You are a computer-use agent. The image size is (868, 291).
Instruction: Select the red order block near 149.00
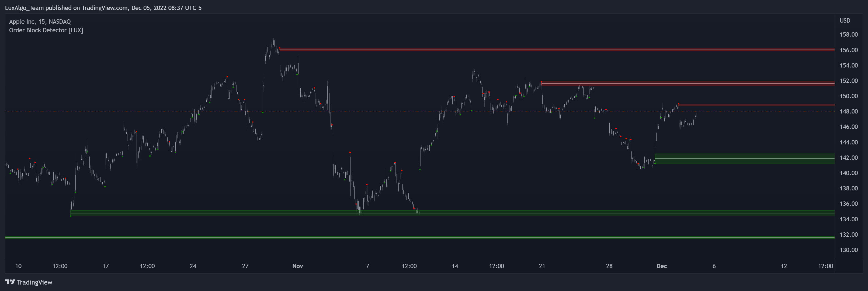pos(756,105)
